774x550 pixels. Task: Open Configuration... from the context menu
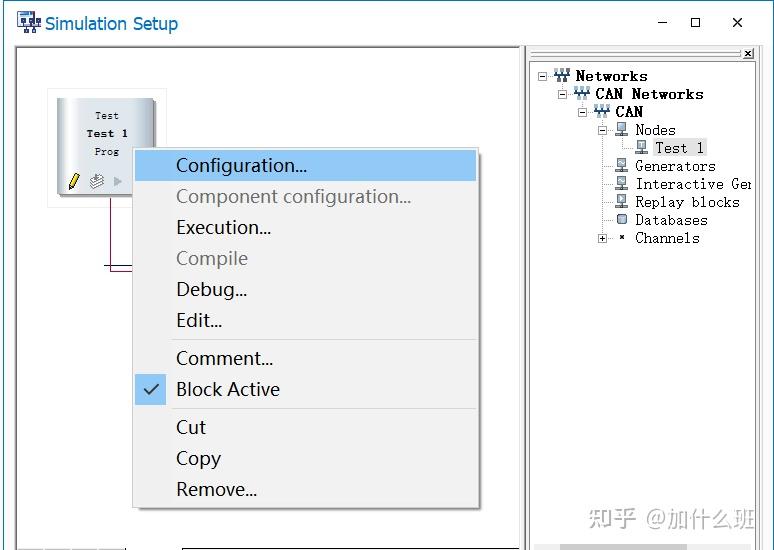[241, 165]
